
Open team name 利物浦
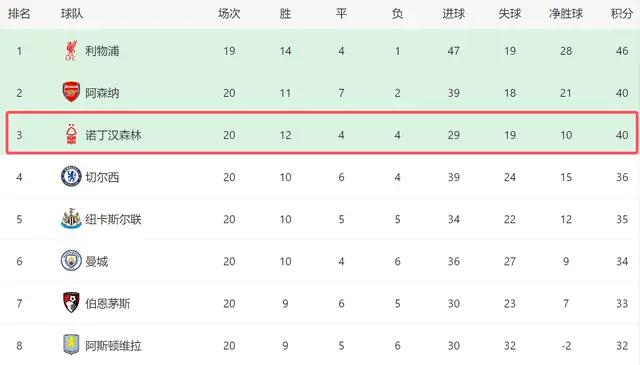pos(102,51)
